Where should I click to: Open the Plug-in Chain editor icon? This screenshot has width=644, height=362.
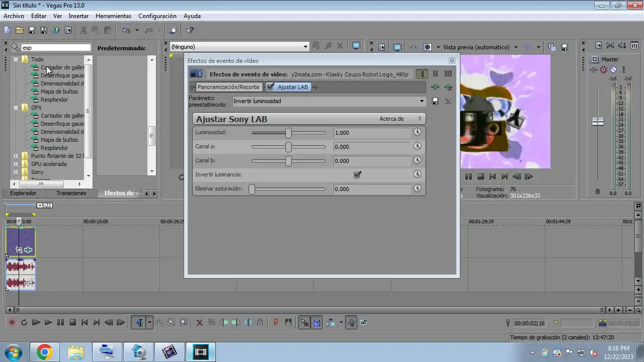436,87
